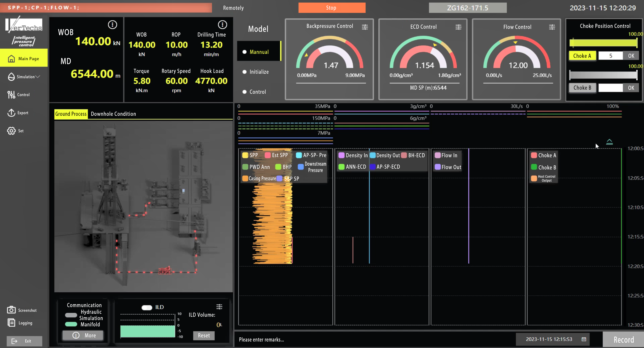Screen dimensions: 644x348
Task: Click the ILD Volume Reset button
Action: (x=204, y=335)
